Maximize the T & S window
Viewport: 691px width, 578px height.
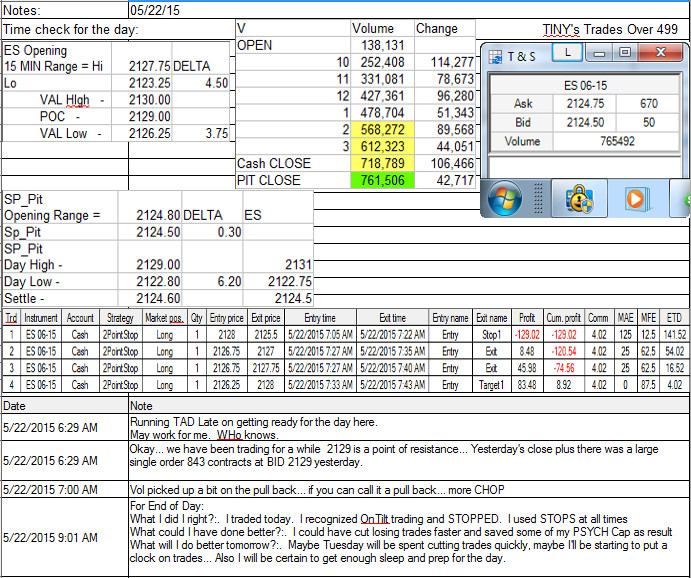(624, 52)
